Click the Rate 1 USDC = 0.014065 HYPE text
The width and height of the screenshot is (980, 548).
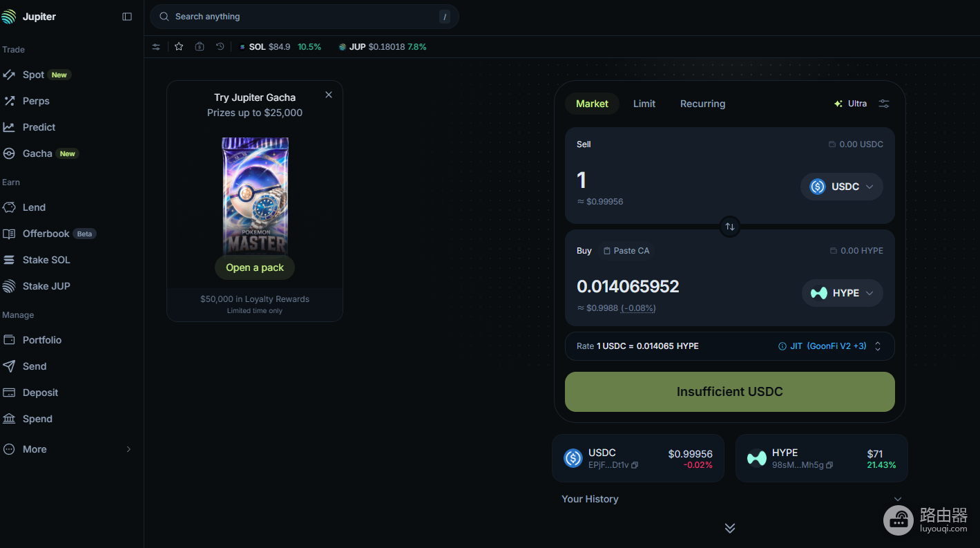point(637,346)
